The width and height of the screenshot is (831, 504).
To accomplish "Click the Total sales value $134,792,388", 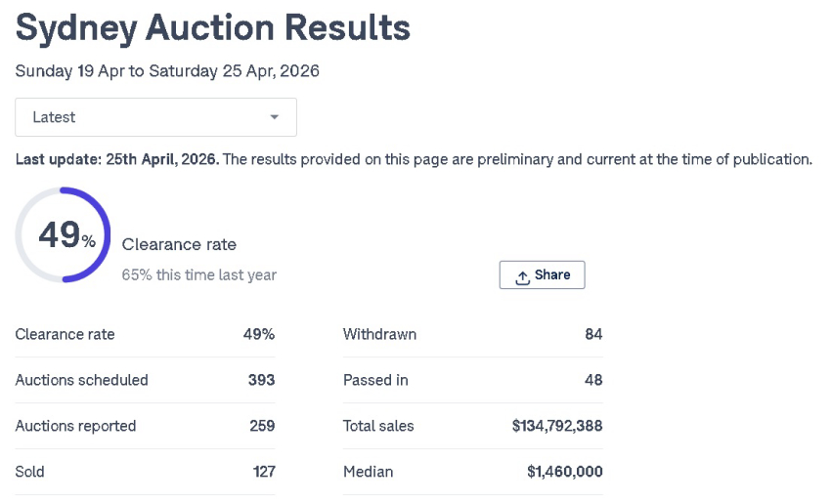I will (x=557, y=426).
